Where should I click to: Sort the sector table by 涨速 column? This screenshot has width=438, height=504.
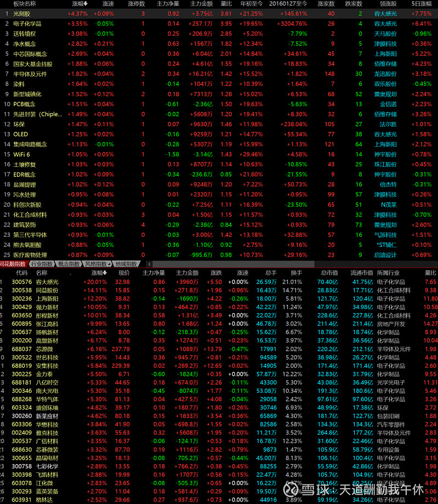[108, 4]
